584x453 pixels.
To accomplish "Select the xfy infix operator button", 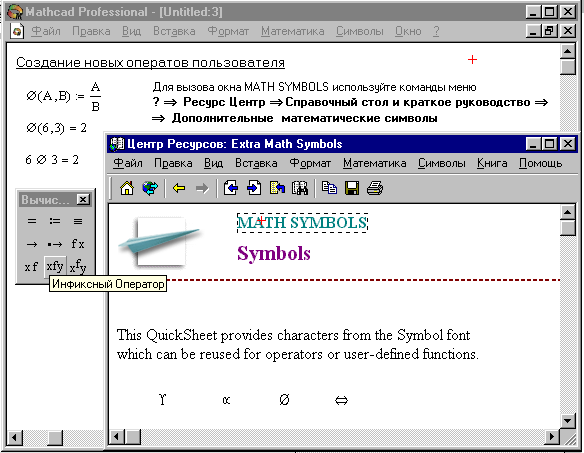I will (55, 266).
